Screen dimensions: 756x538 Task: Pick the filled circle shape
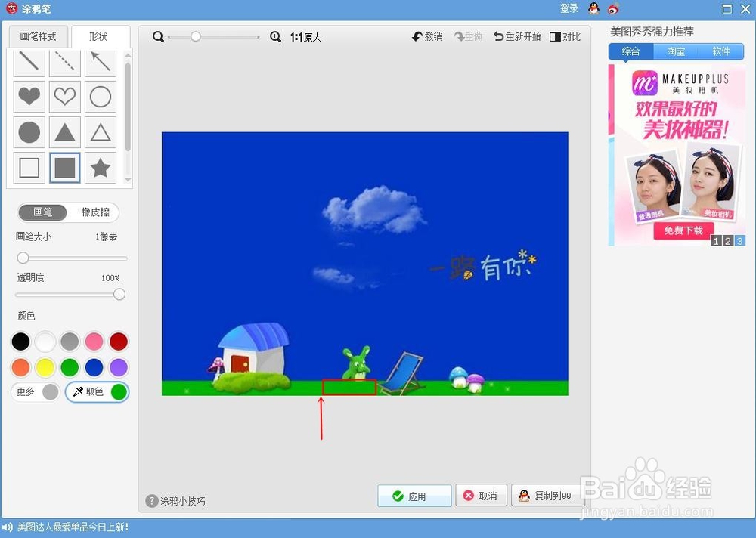[29, 132]
